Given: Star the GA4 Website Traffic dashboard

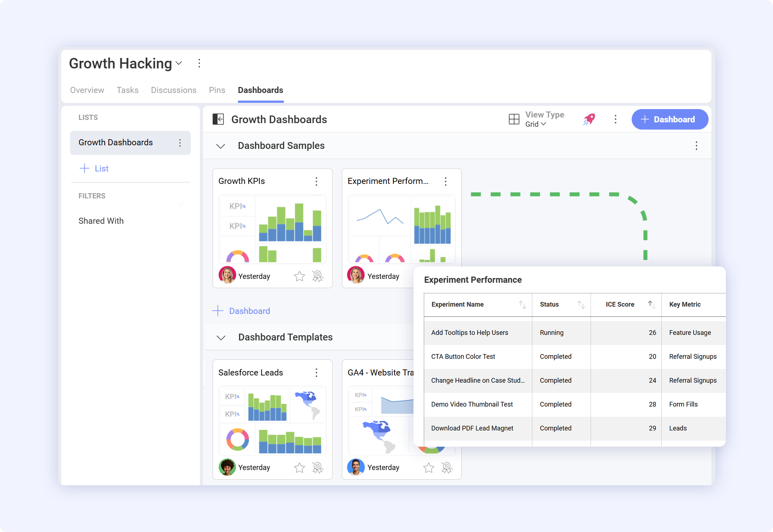Looking at the screenshot, I should click(429, 468).
